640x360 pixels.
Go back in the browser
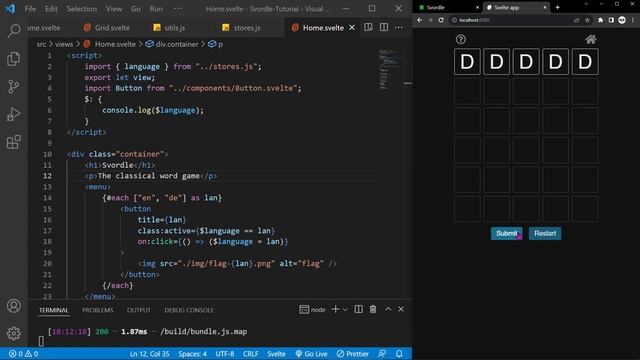420,20
